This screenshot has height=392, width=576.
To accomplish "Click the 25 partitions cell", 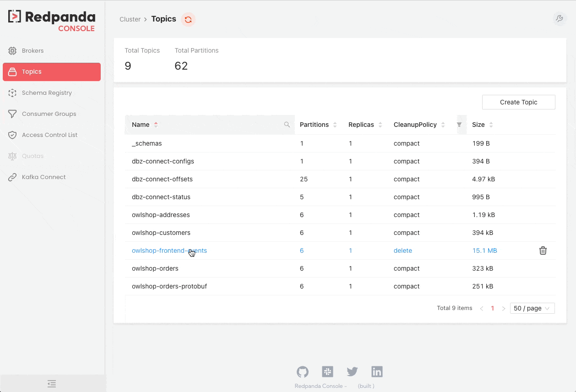I will [x=304, y=179].
